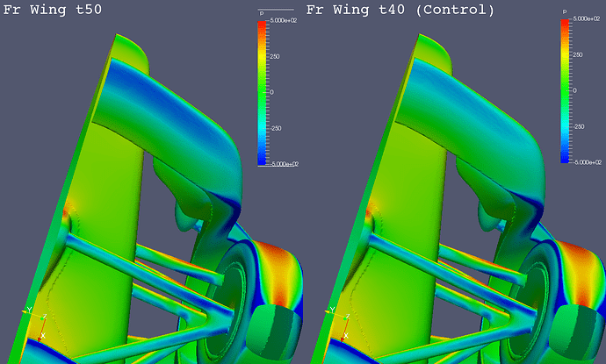Click the 250 legend label in t40 Control view
Screen dimensions: 606x364
click(x=577, y=54)
